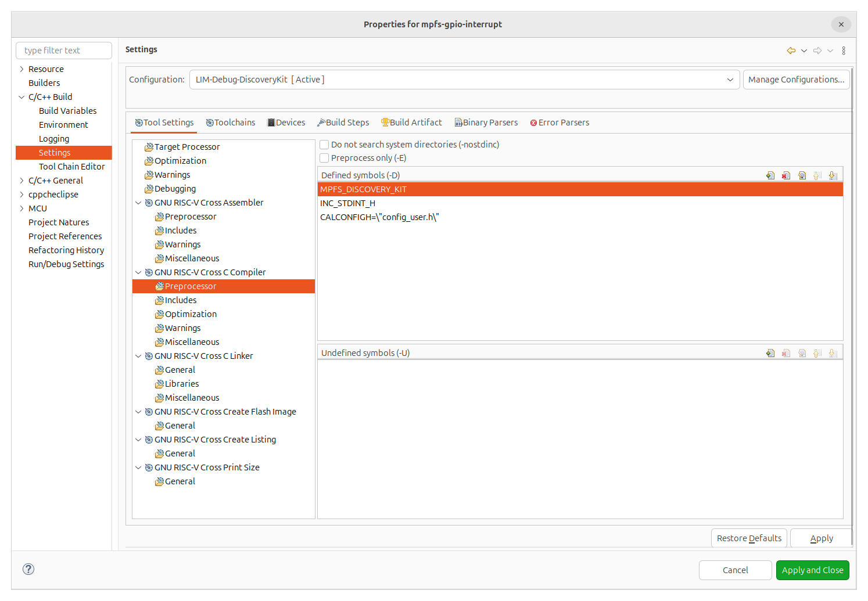Image resolution: width=868 pixels, height=601 pixels.
Task: Enable the 'Preprocess only (-E)' option
Action: pyautogui.click(x=324, y=157)
